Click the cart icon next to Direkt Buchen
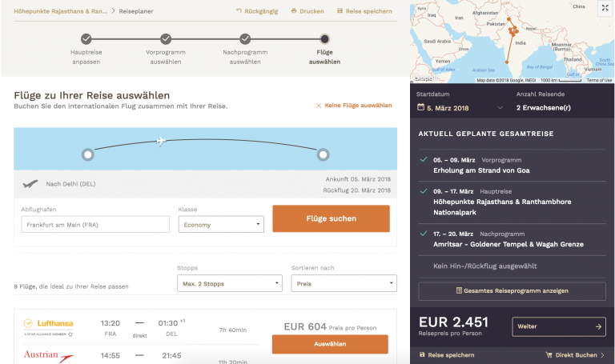615x364 pixels. pos(549,354)
